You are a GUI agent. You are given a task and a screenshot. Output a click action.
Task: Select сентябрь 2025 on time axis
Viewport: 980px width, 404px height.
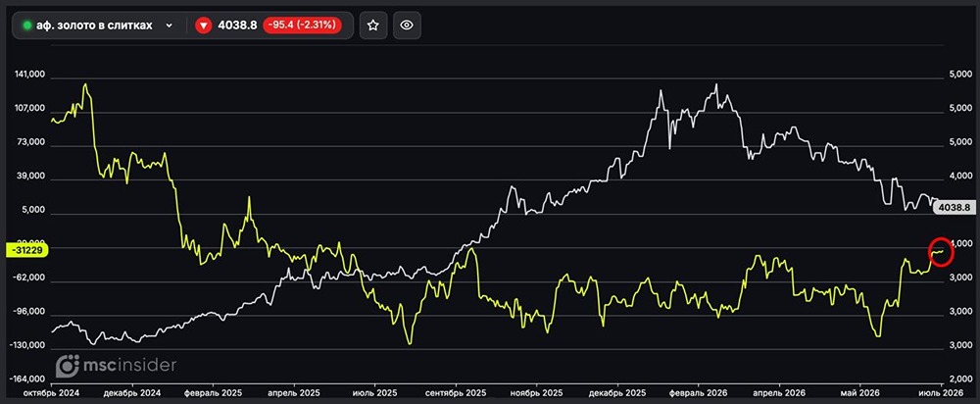point(457,393)
